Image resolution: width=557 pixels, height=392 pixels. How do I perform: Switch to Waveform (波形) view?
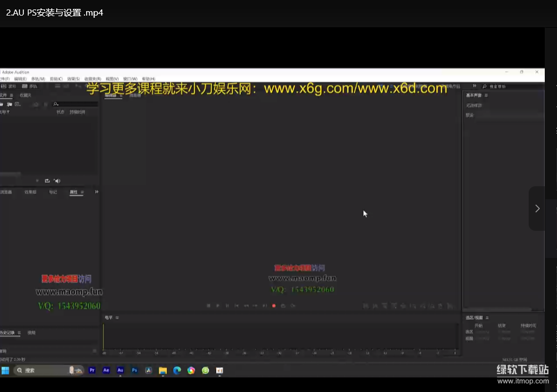pyautogui.click(x=9, y=86)
